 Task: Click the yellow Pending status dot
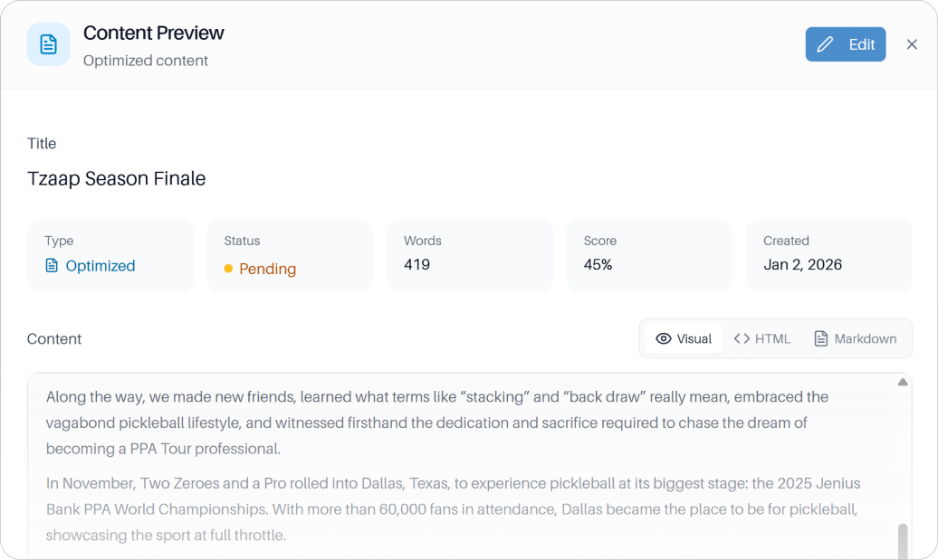(x=228, y=269)
